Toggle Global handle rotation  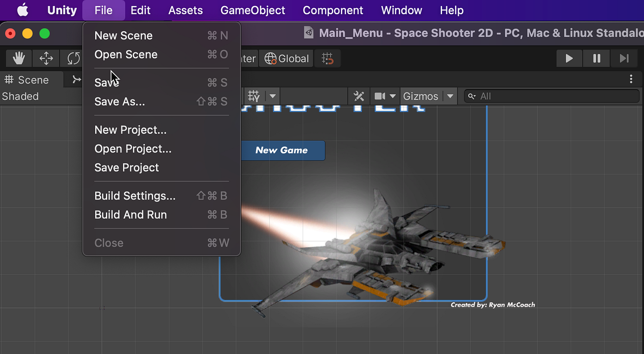pyautogui.click(x=287, y=58)
